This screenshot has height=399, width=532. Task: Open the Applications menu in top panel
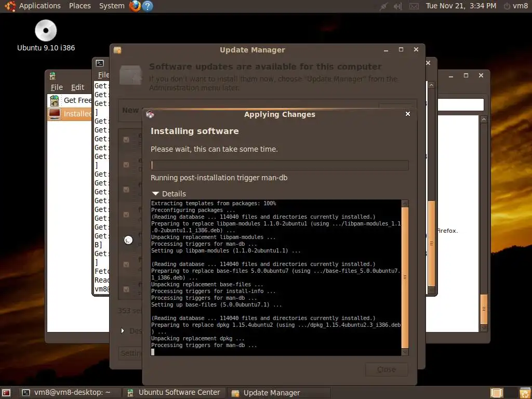point(39,6)
